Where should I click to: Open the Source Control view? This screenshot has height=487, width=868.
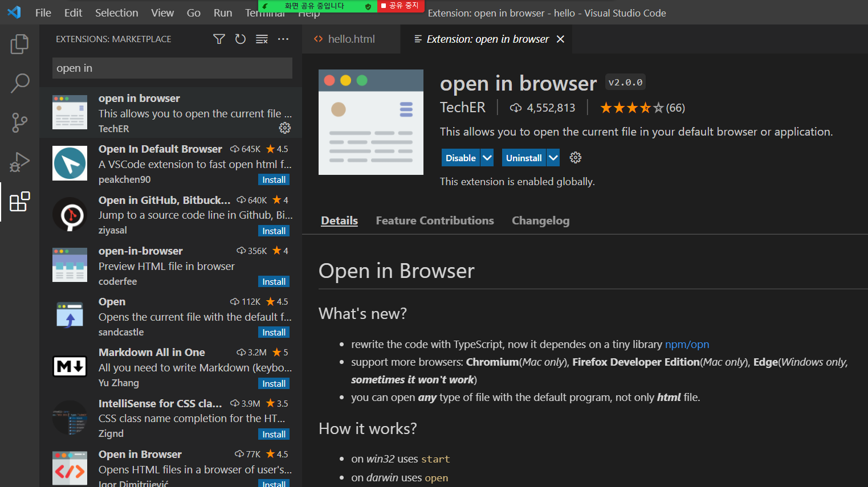(x=19, y=122)
